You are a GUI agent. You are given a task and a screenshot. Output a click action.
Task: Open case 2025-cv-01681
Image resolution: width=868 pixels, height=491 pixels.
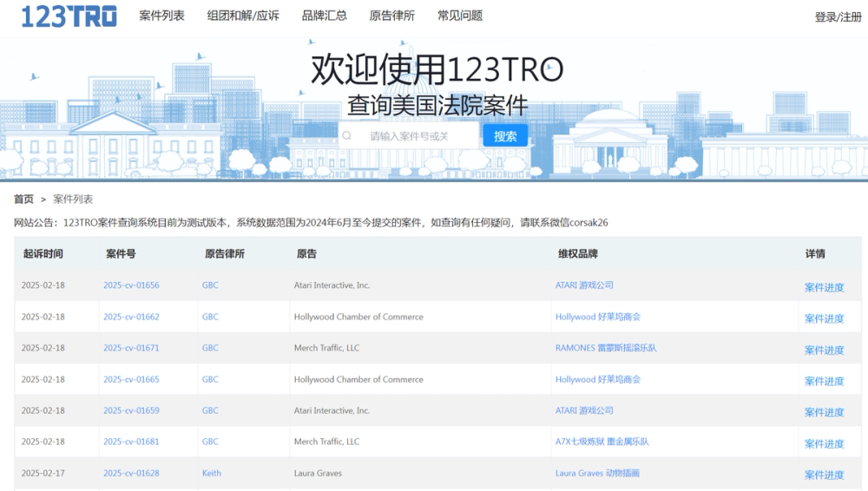131,442
